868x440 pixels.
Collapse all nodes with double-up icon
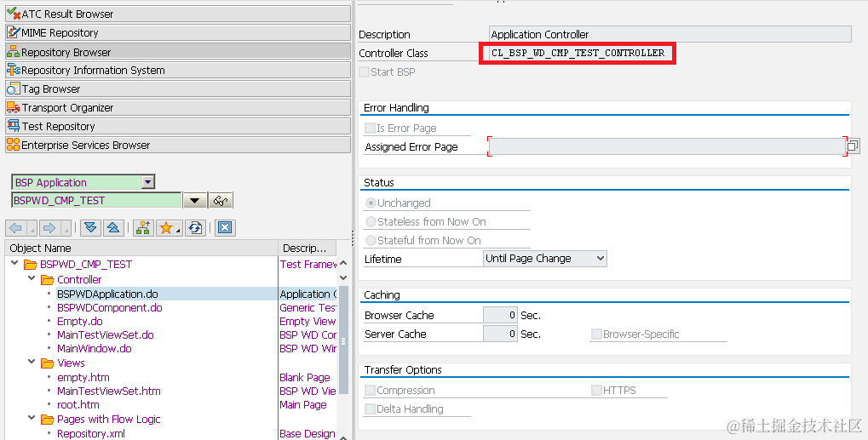click(x=113, y=228)
